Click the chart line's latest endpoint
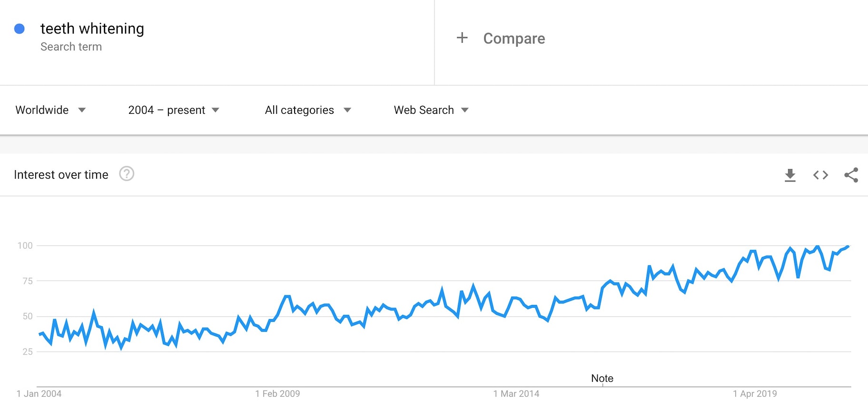 point(848,246)
